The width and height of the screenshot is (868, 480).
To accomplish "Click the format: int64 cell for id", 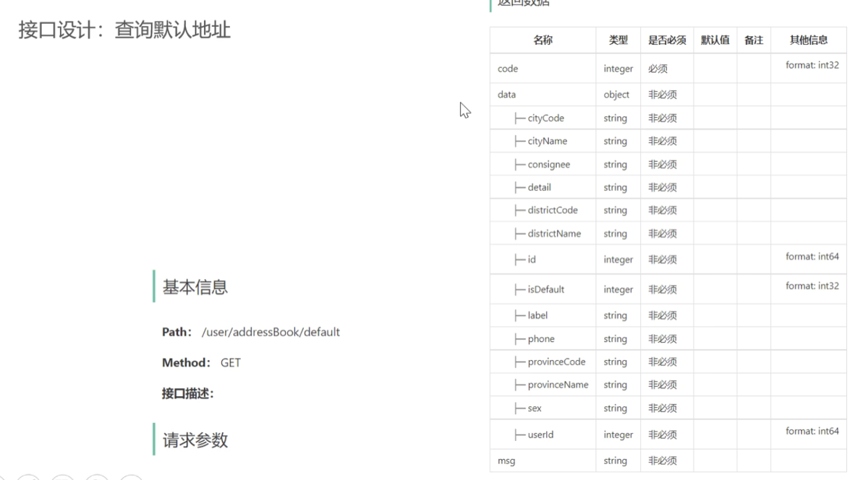I will 812,257.
